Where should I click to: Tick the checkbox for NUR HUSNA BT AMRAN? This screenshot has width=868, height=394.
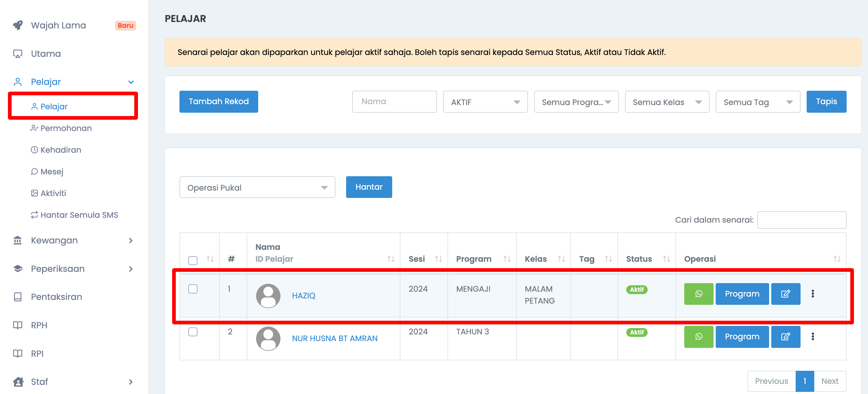pos(193,332)
